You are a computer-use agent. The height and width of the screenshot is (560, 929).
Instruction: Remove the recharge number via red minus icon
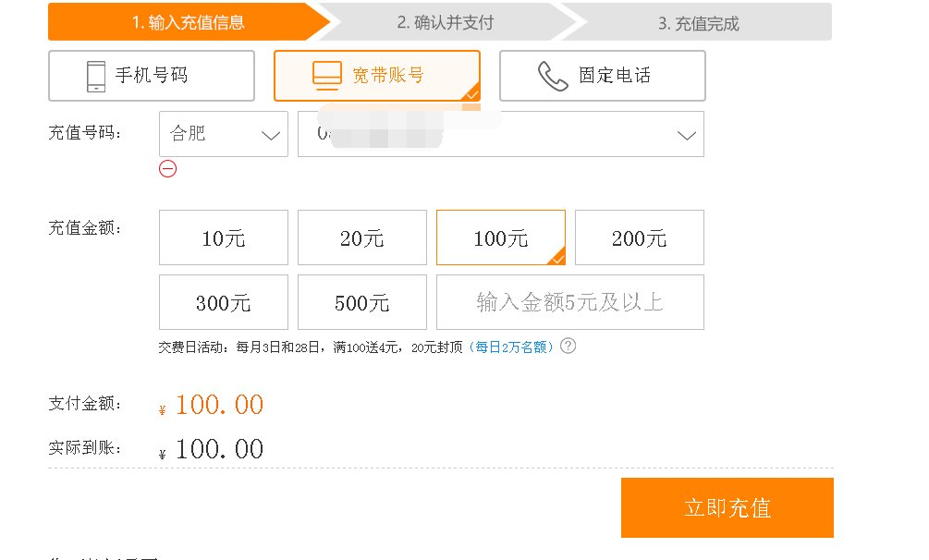pos(167,169)
